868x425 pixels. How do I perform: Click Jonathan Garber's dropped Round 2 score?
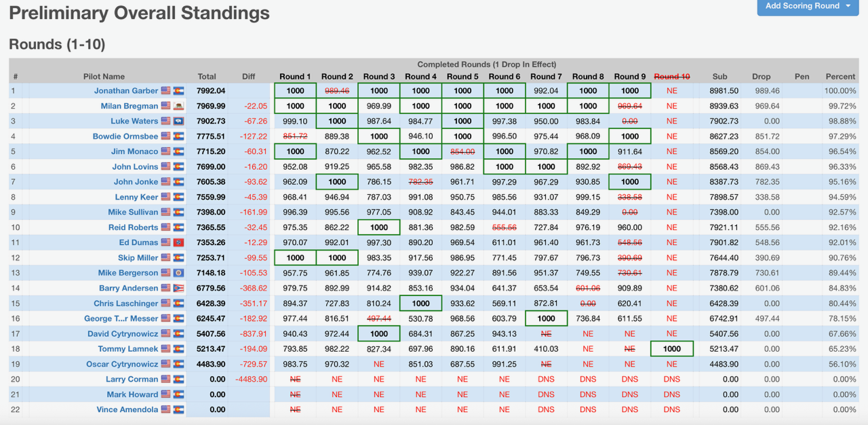click(x=337, y=90)
